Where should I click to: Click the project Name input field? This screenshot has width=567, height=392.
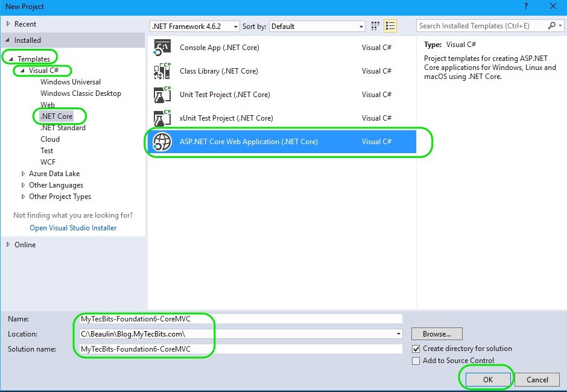tap(240, 319)
